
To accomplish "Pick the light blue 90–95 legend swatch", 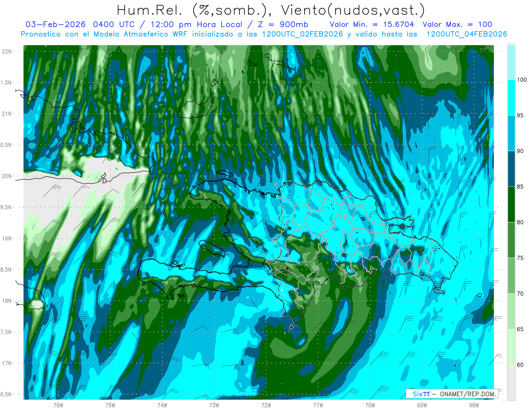I will click(x=511, y=133).
